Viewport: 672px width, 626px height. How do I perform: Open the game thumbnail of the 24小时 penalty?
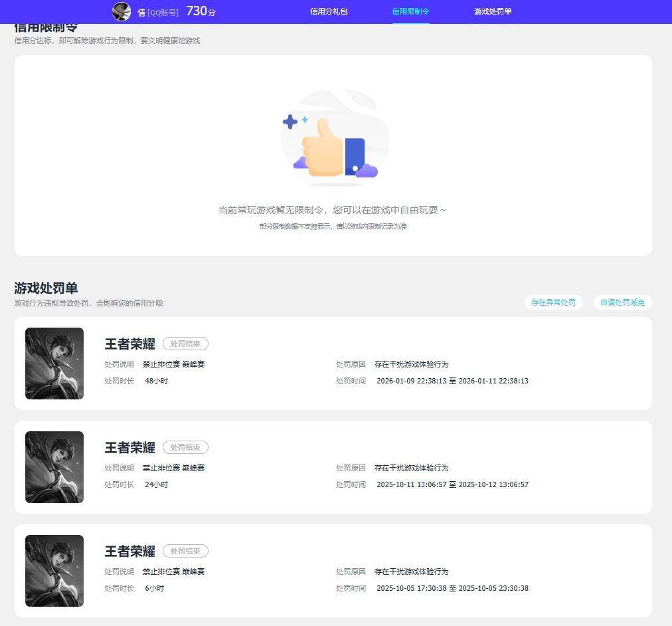tap(54, 467)
